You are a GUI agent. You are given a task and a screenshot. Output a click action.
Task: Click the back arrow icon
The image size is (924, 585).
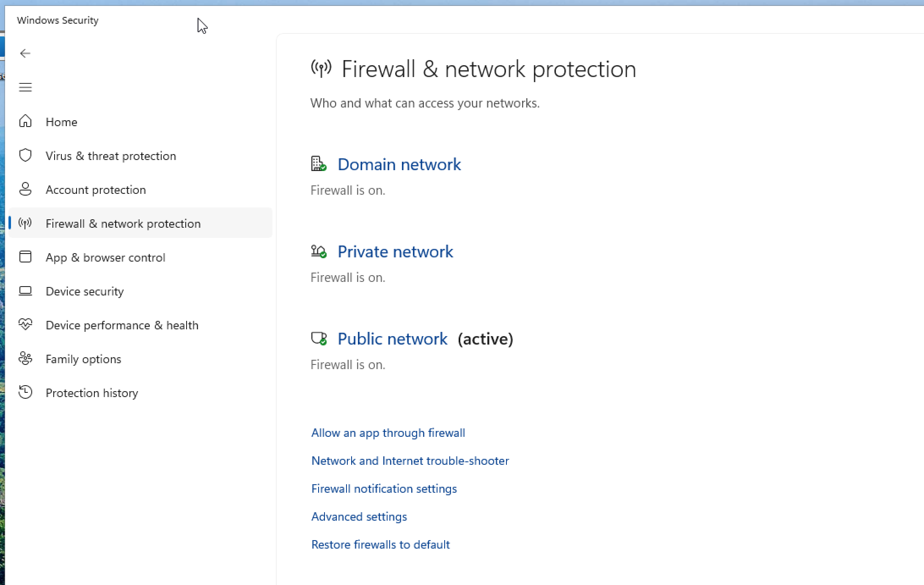click(25, 53)
